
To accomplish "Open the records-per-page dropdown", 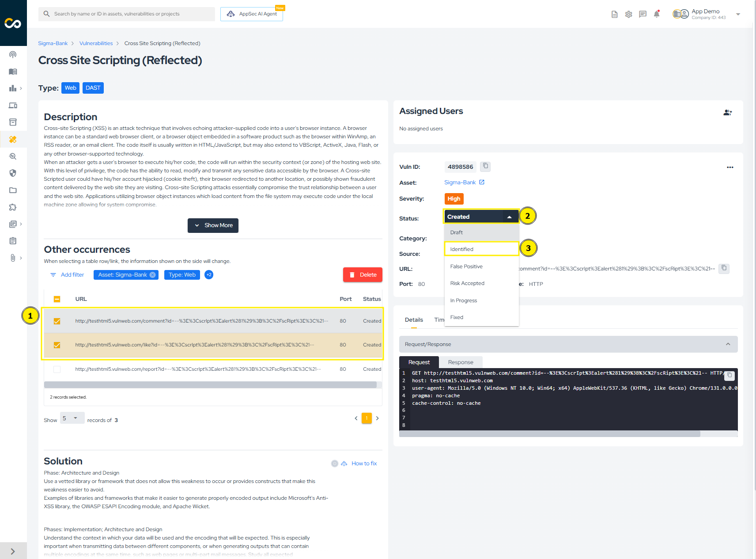I will [72, 418].
